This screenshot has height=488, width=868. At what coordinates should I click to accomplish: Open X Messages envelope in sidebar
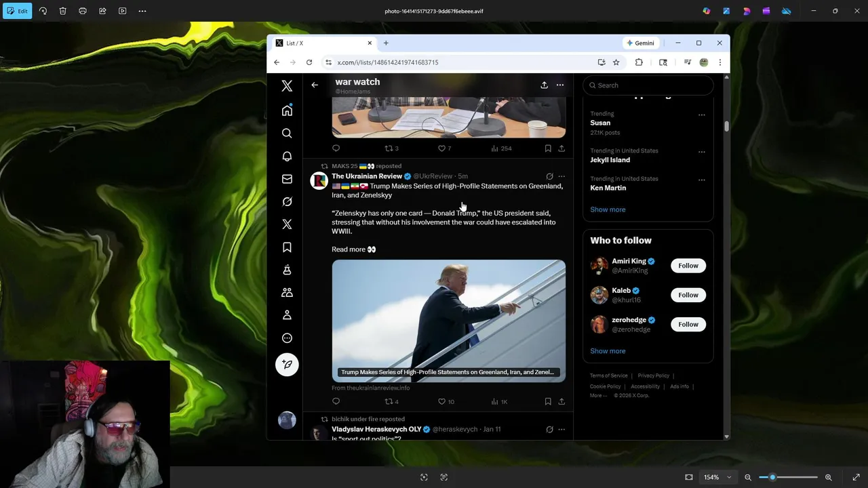287,179
